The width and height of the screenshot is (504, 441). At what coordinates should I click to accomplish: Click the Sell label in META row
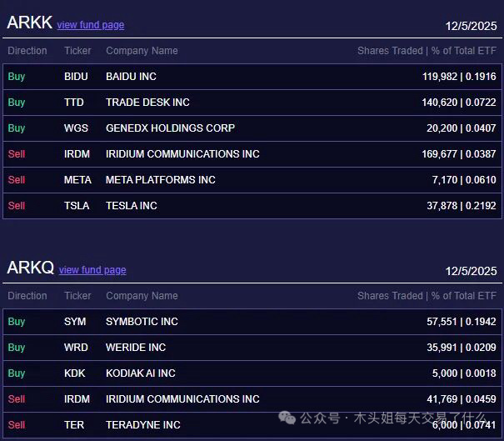(x=17, y=180)
